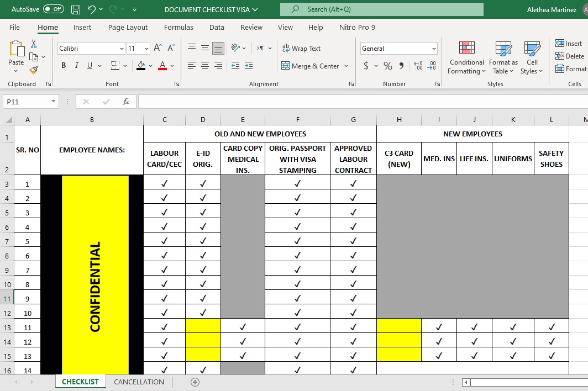Click the Accounting dollar format icon

coord(366,66)
